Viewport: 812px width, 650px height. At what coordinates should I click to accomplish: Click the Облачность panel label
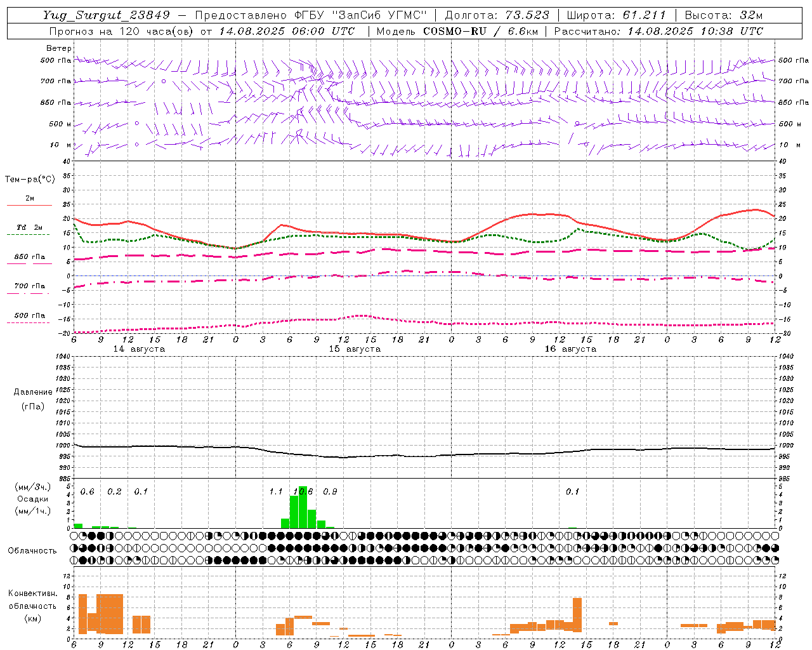click(32, 551)
